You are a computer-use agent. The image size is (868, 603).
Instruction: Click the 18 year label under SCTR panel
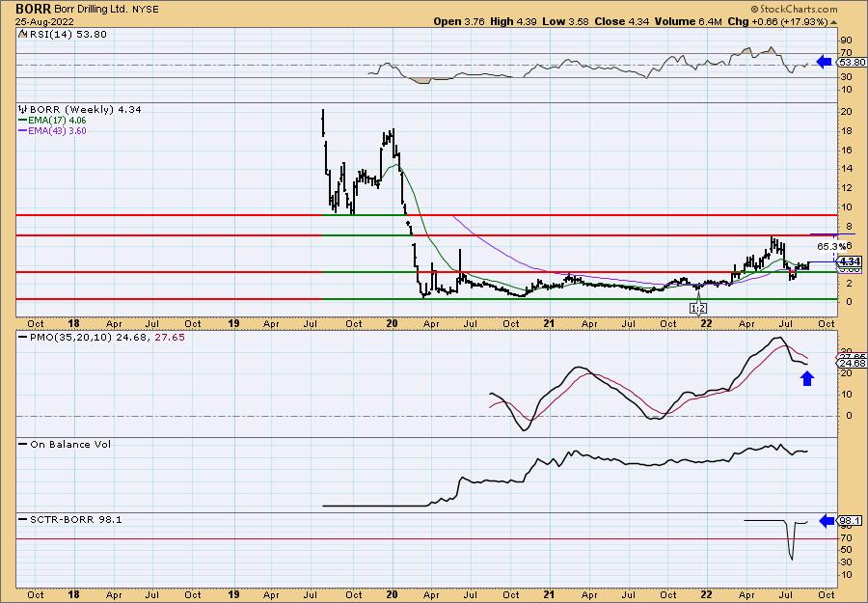(73, 594)
